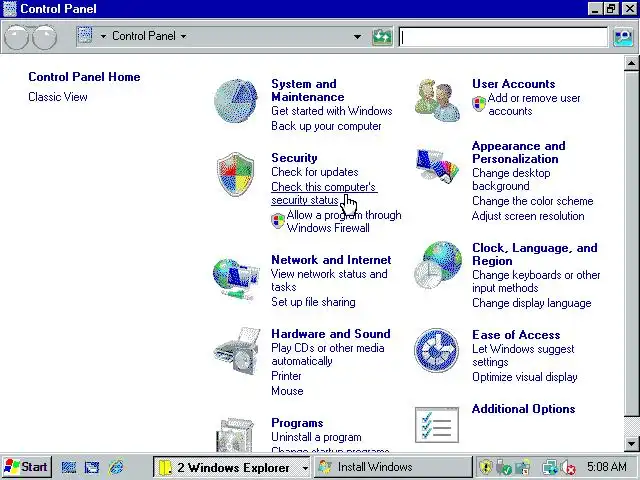Click Let Windows suggest settings
Image resolution: width=640 pixels, height=480 pixels.
[x=523, y=356]
